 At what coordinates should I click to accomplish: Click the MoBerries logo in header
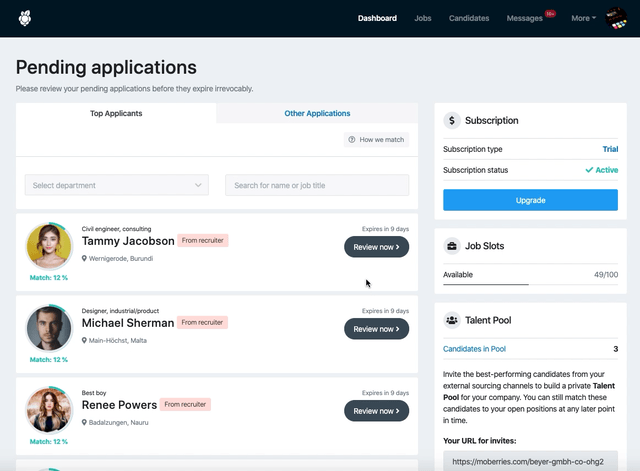coord(25,18)
